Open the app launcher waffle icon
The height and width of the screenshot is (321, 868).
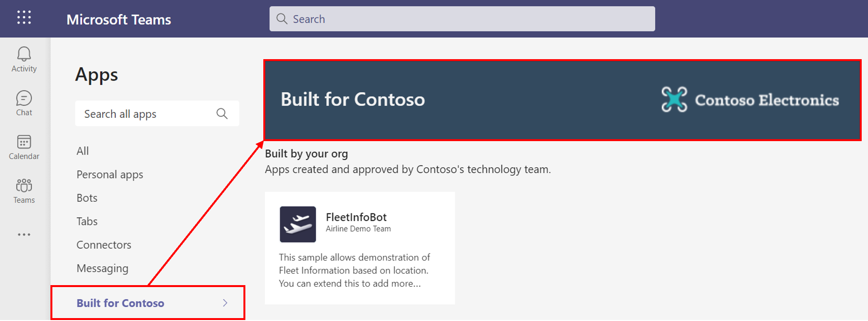coord(24,17)
